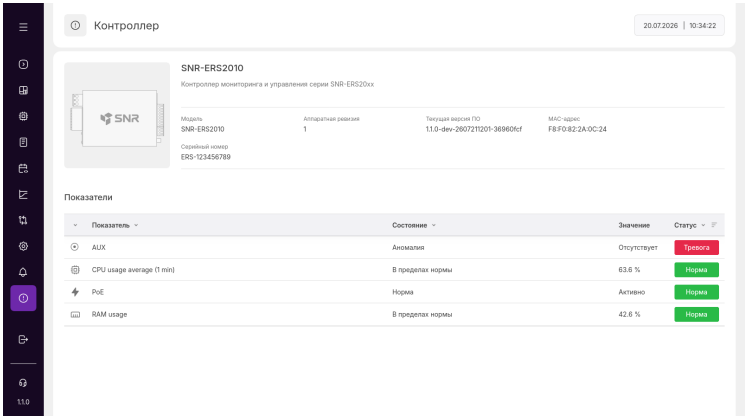Click the date and time display 20.07.2026
Image resolution: width=748 pixels, height=419 pixels.
679,25
